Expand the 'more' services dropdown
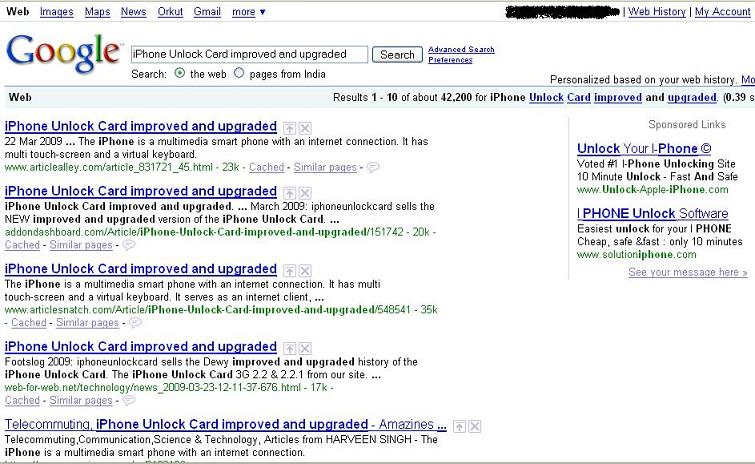 click(x=248, y=12)
